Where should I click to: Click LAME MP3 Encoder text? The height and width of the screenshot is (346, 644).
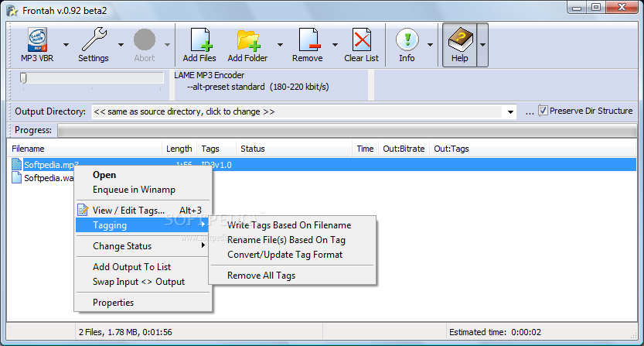click(x=209, y=75)
